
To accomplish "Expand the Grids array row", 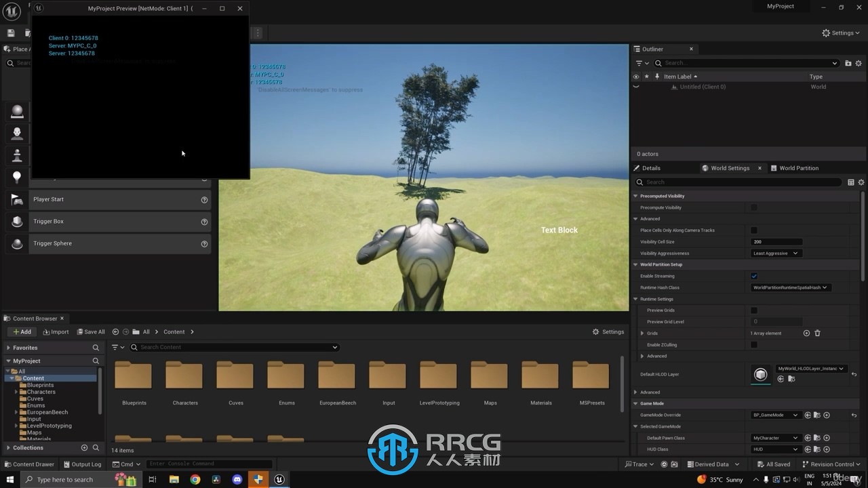I will pyautogui.click(x=642, y=333).
